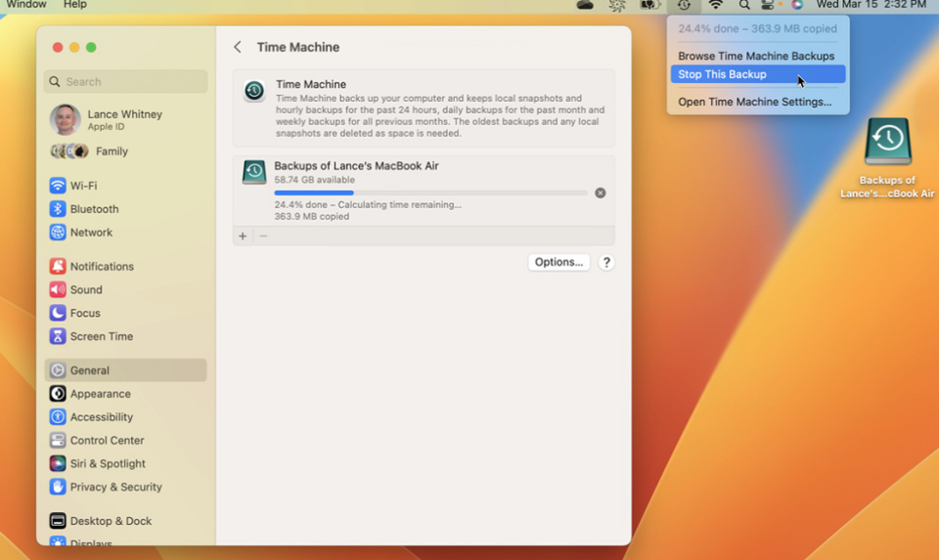Click the Siri & Spotlight icon

58,464
